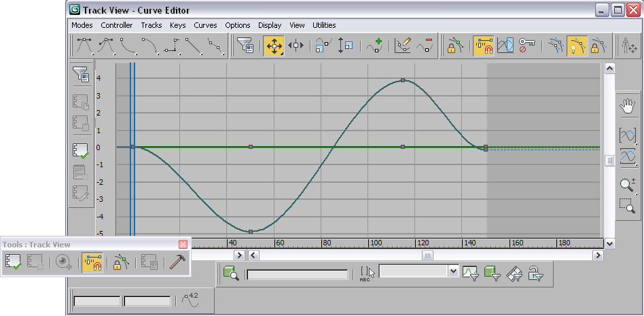Select the Draw Curves pencil tool
The image size is (644, 316).
point(403,46)
